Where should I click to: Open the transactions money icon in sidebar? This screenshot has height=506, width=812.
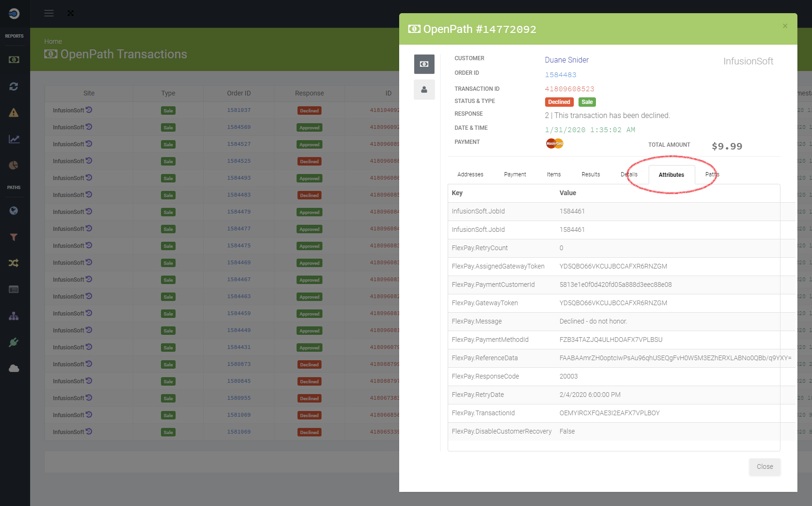(14, 60)
